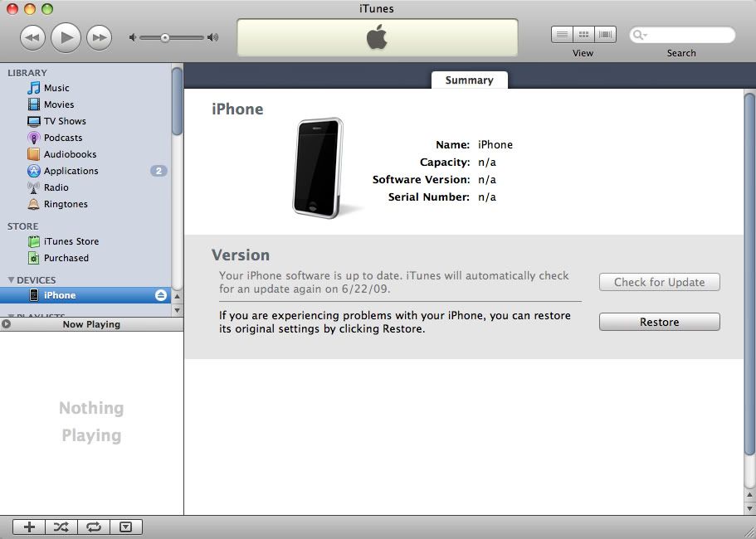This screenshot has height=539, width=756.
Task: Select Movies in the library list
Action: point(59,104)
